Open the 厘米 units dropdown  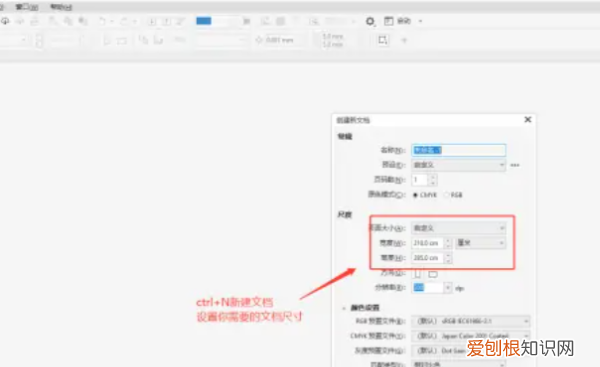pyautogui.click(x=480, y=243)
